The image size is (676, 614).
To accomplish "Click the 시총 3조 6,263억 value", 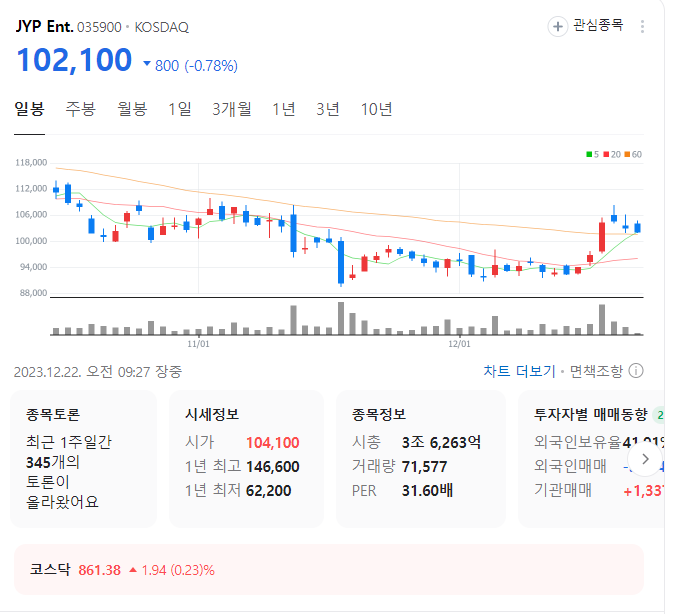I will 441,442.
